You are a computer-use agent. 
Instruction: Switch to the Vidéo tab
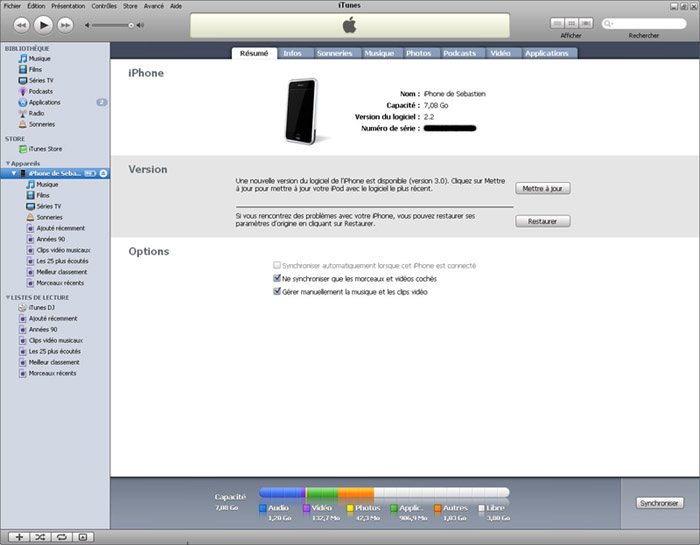tap(500, 53)
